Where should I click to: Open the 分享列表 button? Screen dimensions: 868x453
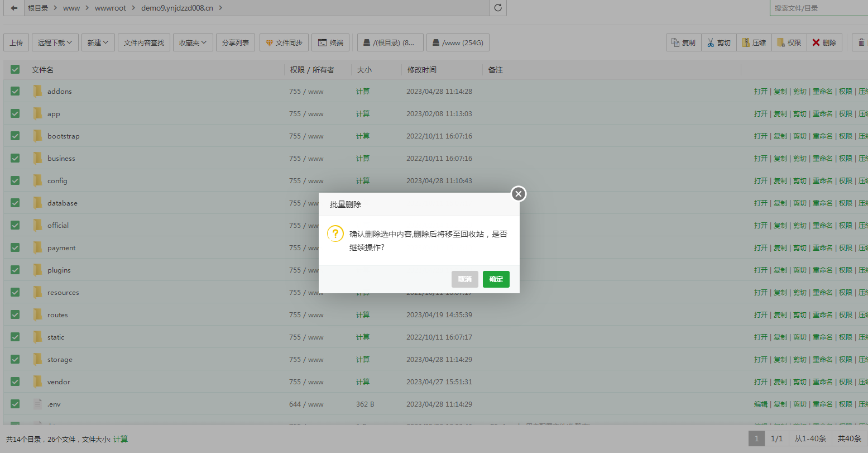tap(236, 42)
